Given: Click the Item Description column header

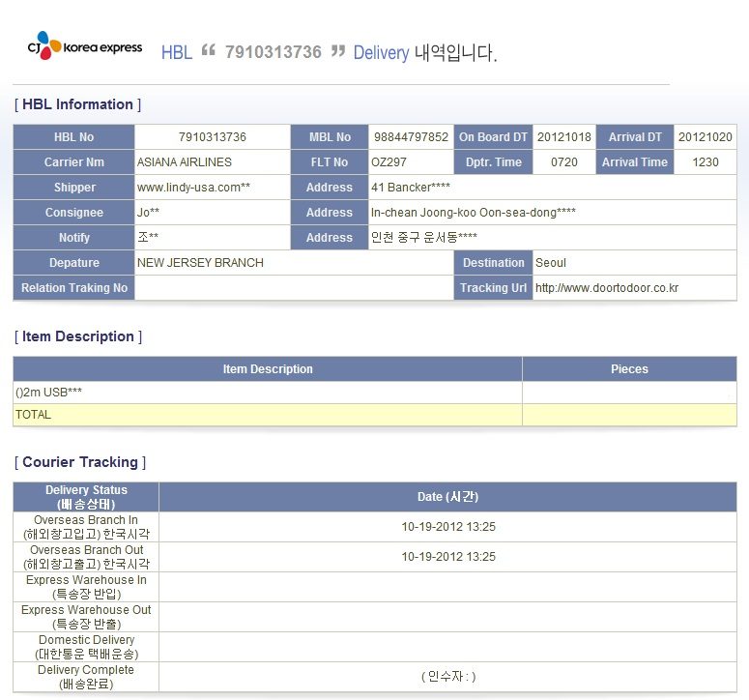Looking at the screenshot, I should 268,369.
